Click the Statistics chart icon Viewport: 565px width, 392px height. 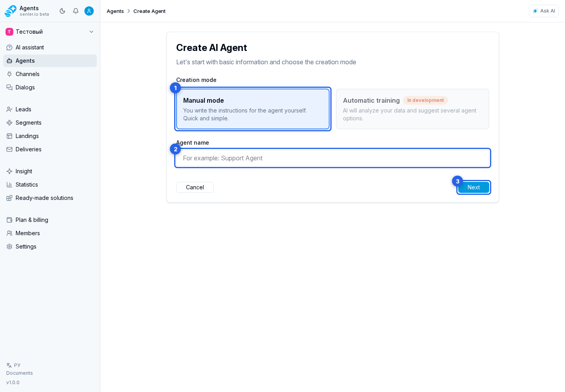[9, 185]
